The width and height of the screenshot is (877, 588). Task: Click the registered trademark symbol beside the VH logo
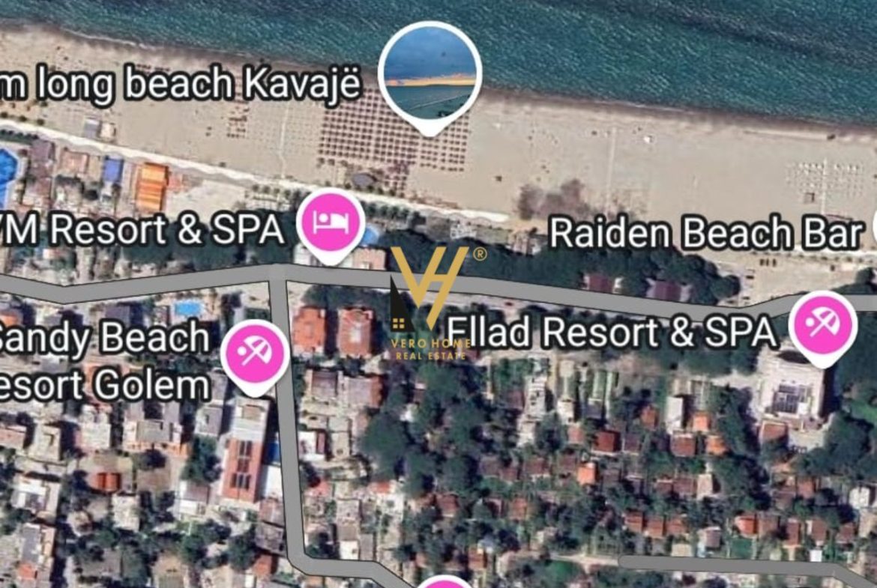(480, 255)
